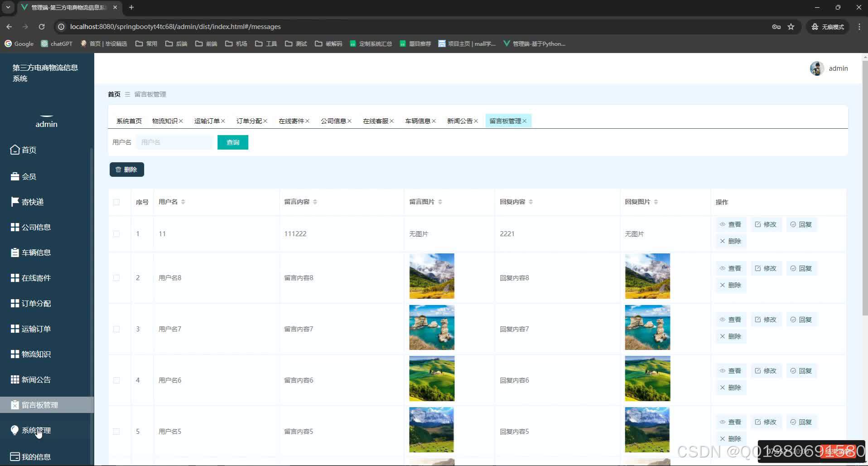Open 物流知识 sidebar menu
This screenshot has width=868, height=466.
coord(31,354)
